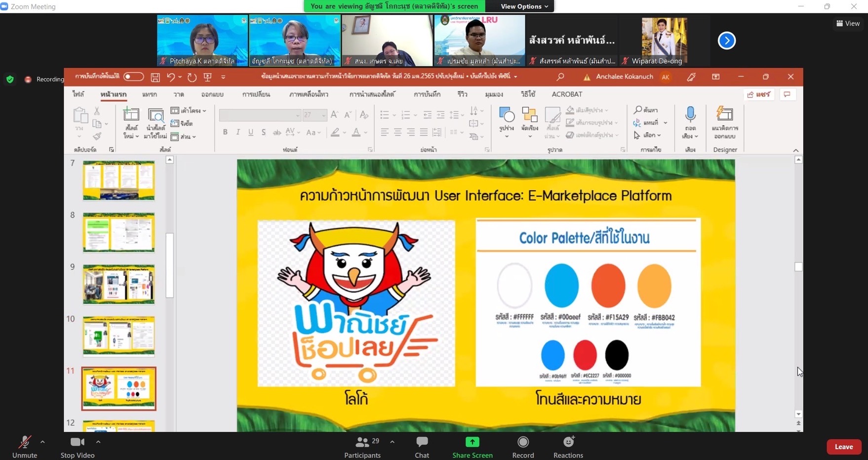The image size is (868, 460).
Task: Click Unmute in Zoom controls
Action: 25,447
